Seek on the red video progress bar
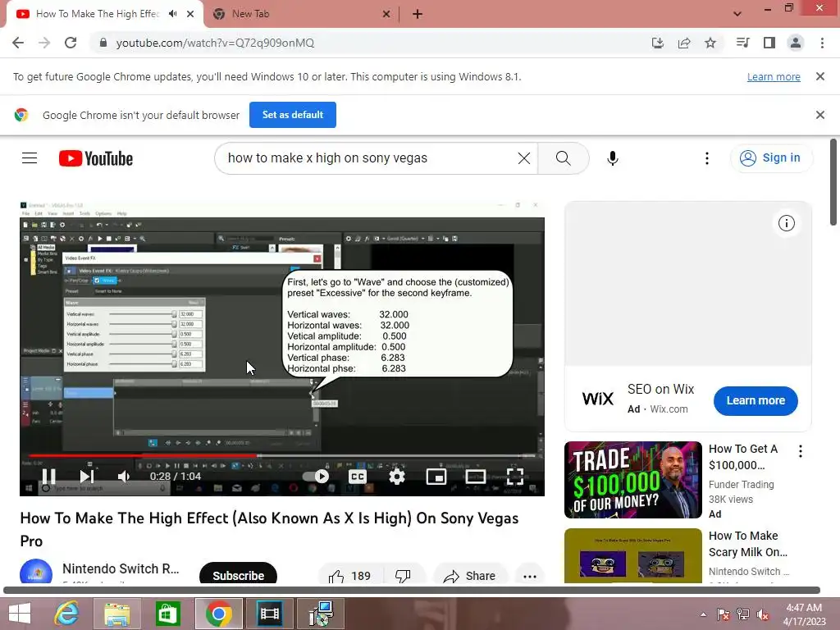This screenshot has height=630, width=840. point(282,455)
